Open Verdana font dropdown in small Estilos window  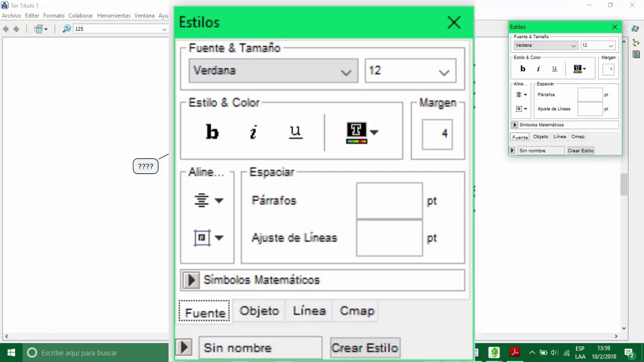pos(546,45)
